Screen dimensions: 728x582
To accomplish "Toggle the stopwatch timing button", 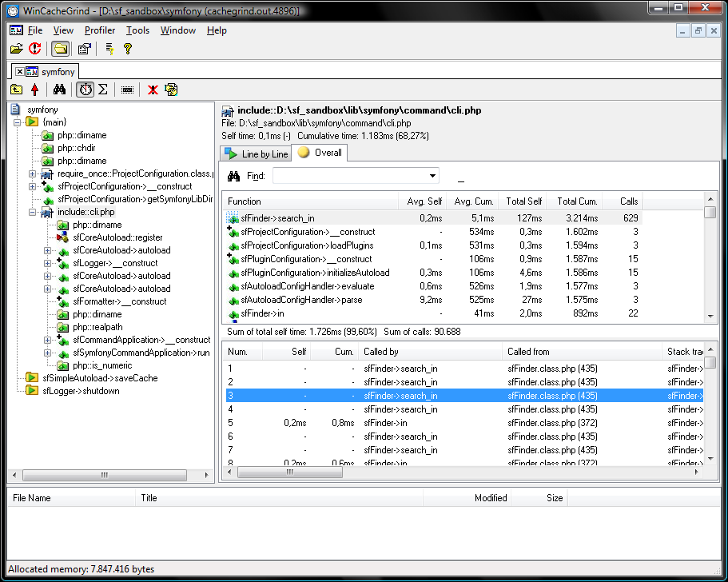I will click(x=85, y=90).
